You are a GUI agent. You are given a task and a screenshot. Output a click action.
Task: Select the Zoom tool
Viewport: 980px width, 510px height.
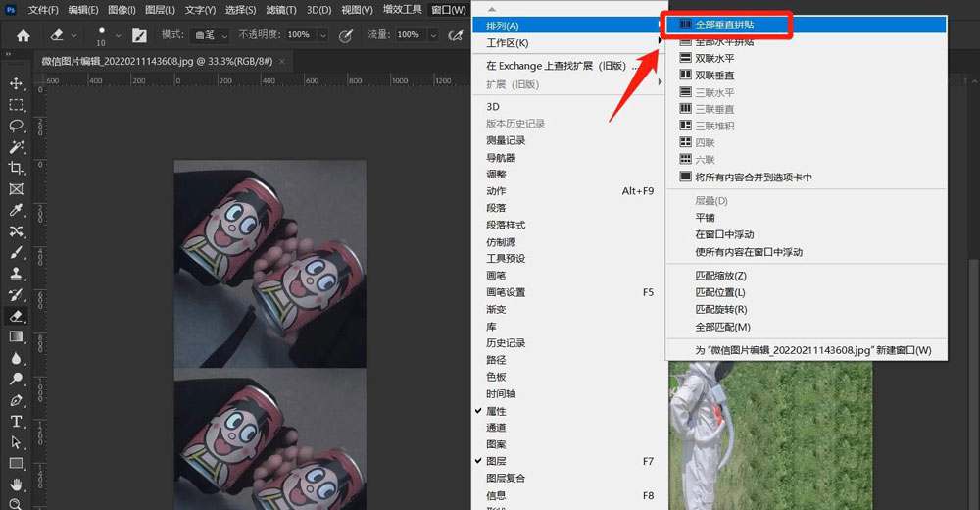pos(17,504)
